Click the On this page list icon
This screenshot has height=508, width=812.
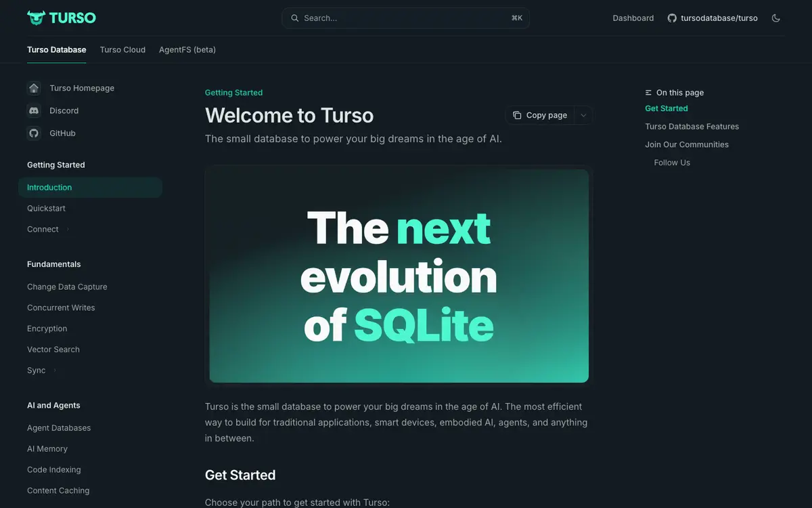coord(649,93)
